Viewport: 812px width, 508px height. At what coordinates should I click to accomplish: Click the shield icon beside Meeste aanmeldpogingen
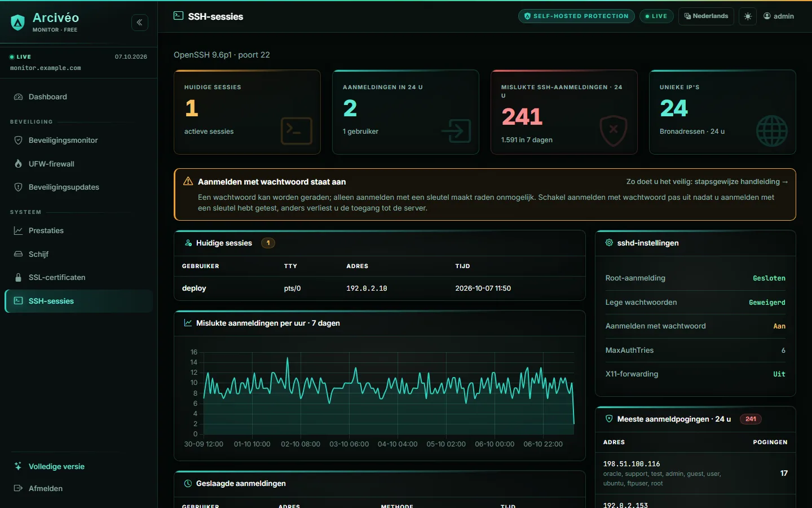tap(609, 419)
